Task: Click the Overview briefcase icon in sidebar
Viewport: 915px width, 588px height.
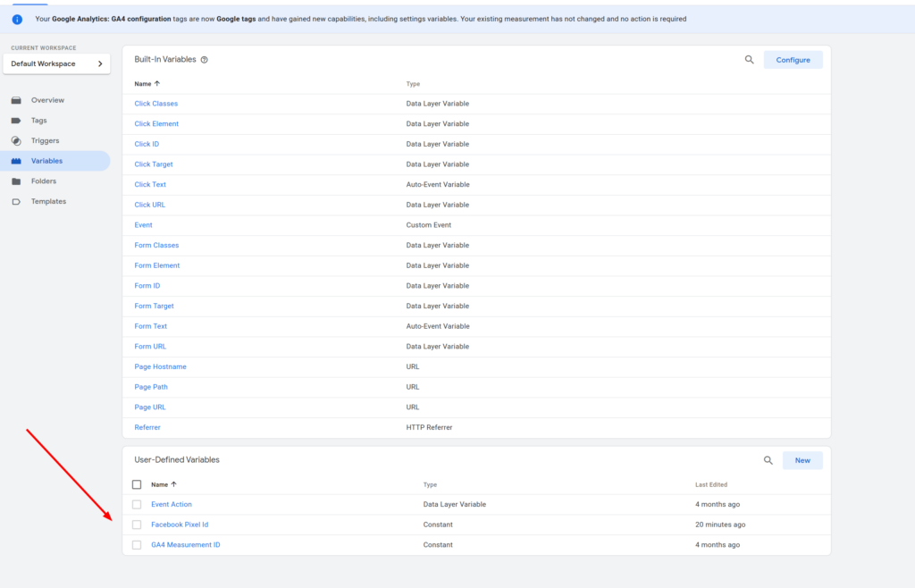Action: [x=16, y=100]
